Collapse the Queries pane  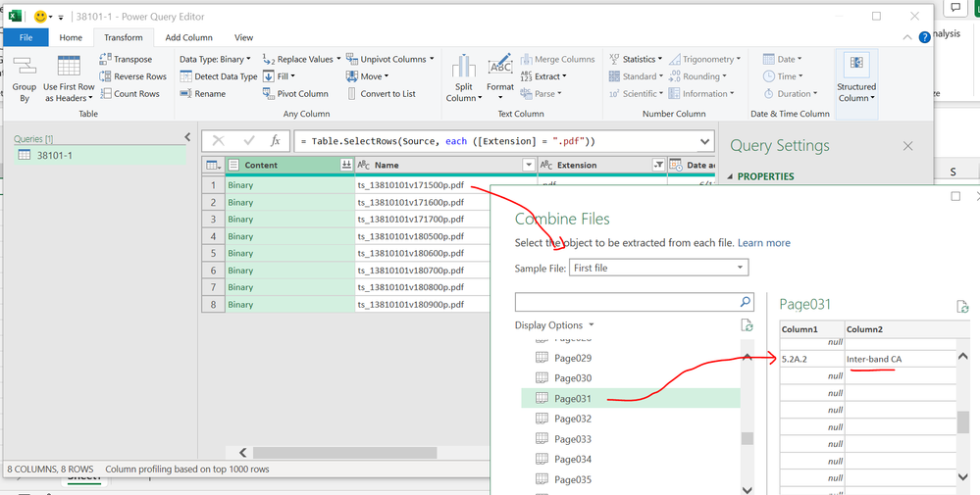187,136
